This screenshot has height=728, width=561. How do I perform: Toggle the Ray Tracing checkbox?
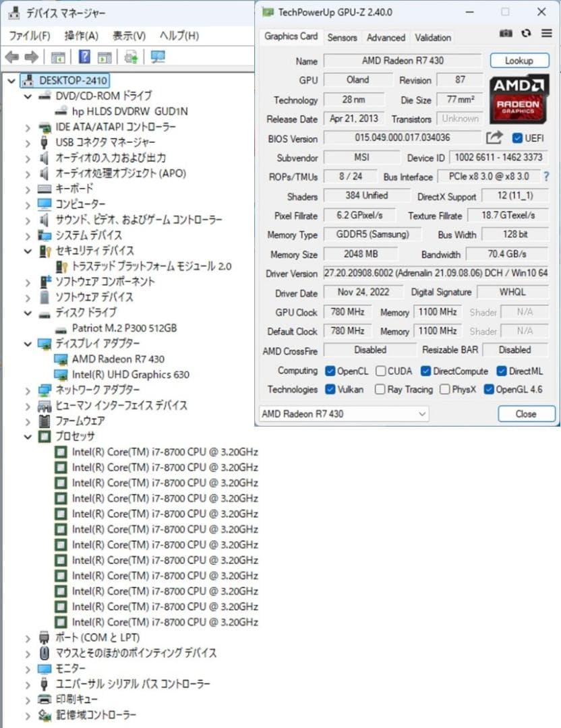(x=381, y=390)
